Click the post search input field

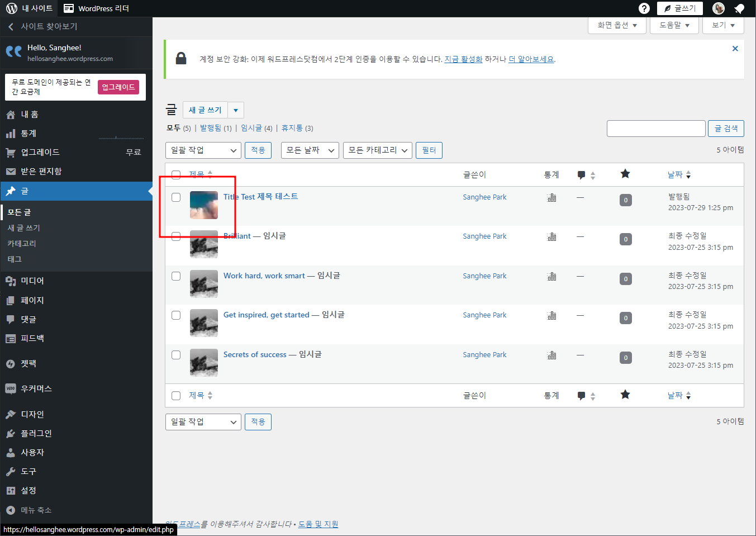coord(656,129)
